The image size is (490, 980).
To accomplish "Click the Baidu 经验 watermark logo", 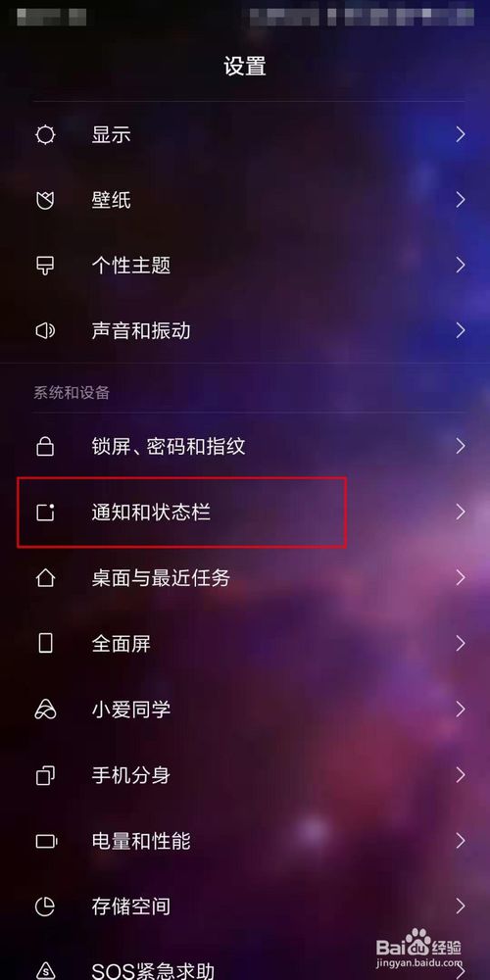I will 418,948.
